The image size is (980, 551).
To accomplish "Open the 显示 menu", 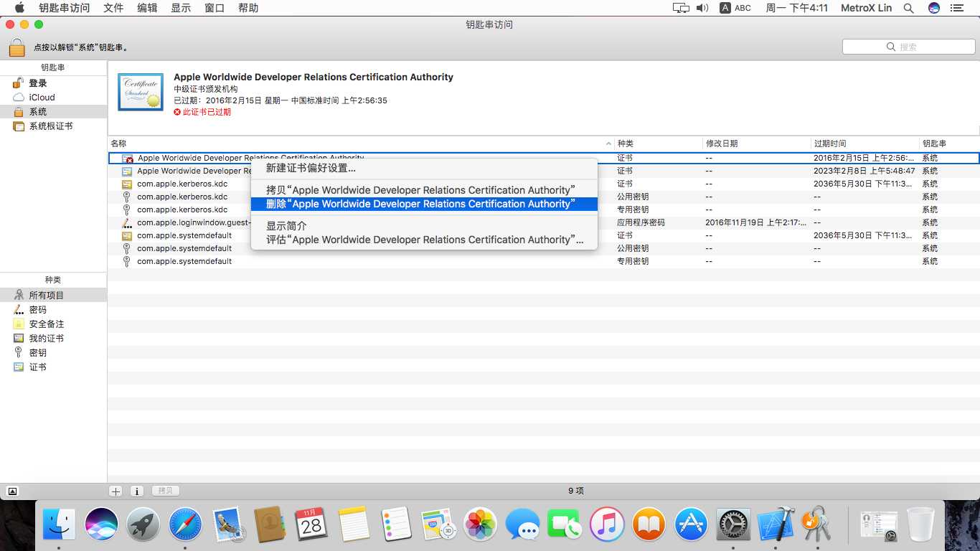I will [181, 8].
